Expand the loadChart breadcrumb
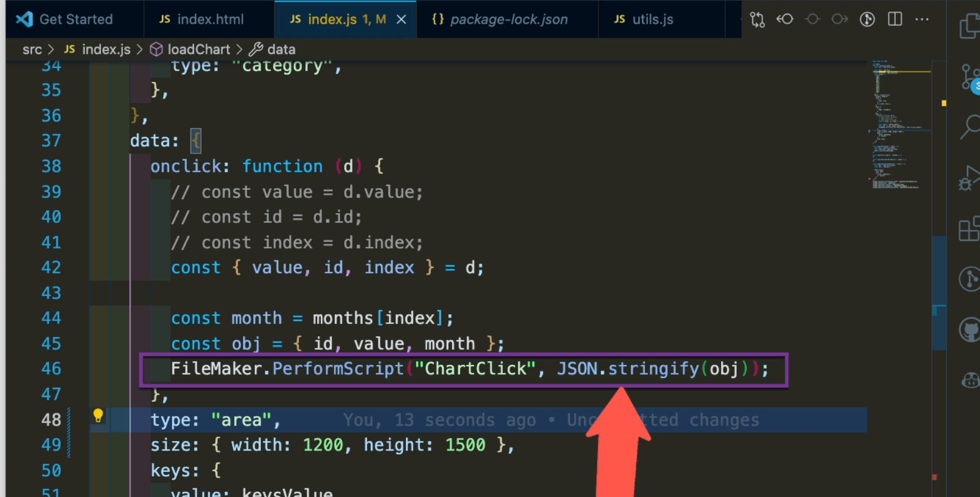980x497 pixels. [x=198, y=49]
